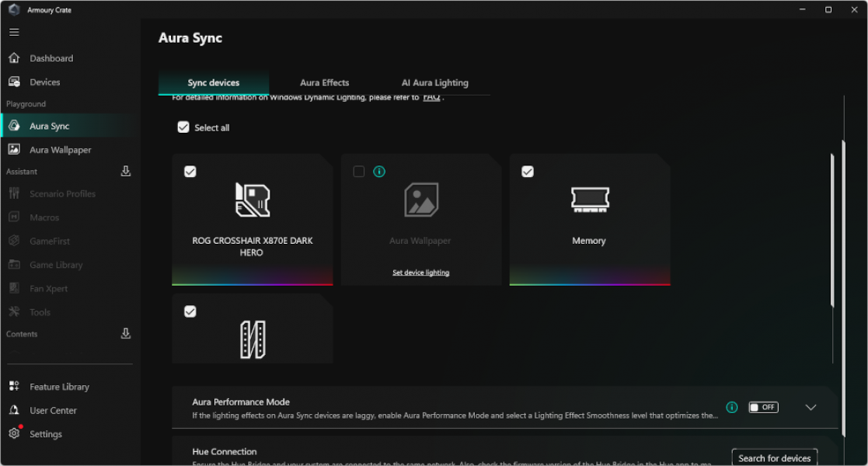The width and height of the screenshot is (868, 466).
Task: Click the Devices sidebar icon
Action: coord(14,82)
